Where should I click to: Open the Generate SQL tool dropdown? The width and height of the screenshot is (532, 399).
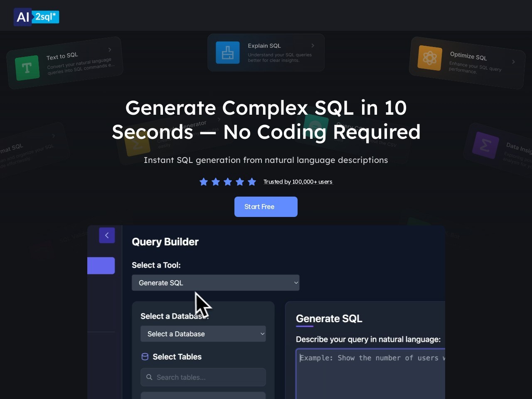tap(215, 283)
